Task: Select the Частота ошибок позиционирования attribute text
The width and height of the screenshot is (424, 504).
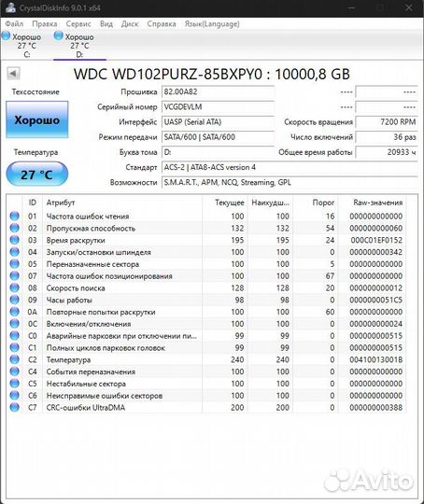Action: [x=109, y=276]
